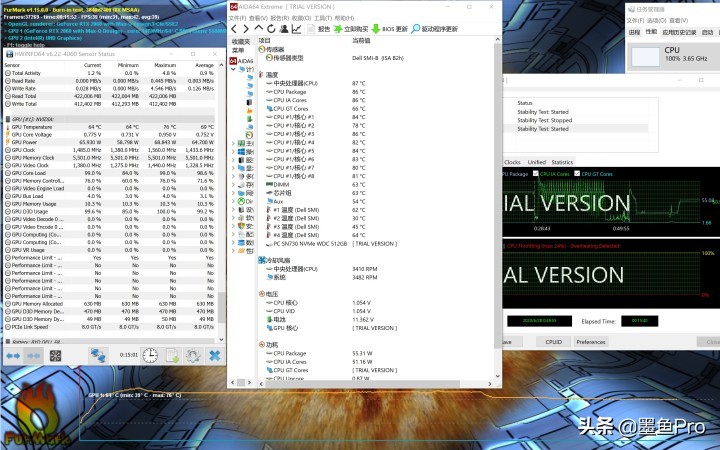Click the blue network computers icon in HWiNFO
This screenshot has height=450, width=720.
pos(97,355)
